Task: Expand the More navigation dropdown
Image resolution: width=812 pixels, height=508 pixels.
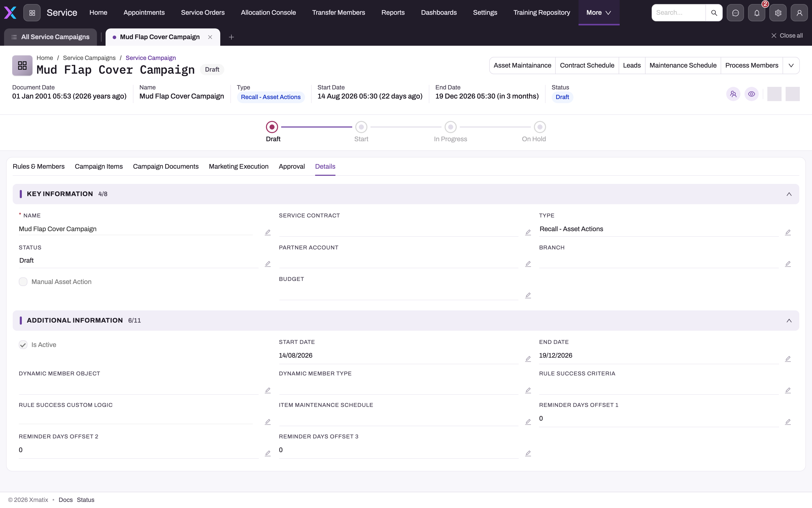Action: (x=599, y=13)
